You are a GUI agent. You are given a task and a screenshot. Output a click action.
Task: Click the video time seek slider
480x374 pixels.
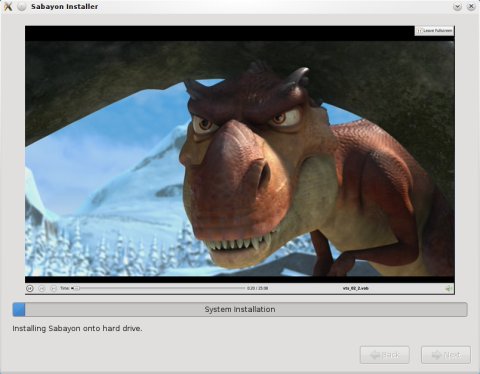click(158, 288)
